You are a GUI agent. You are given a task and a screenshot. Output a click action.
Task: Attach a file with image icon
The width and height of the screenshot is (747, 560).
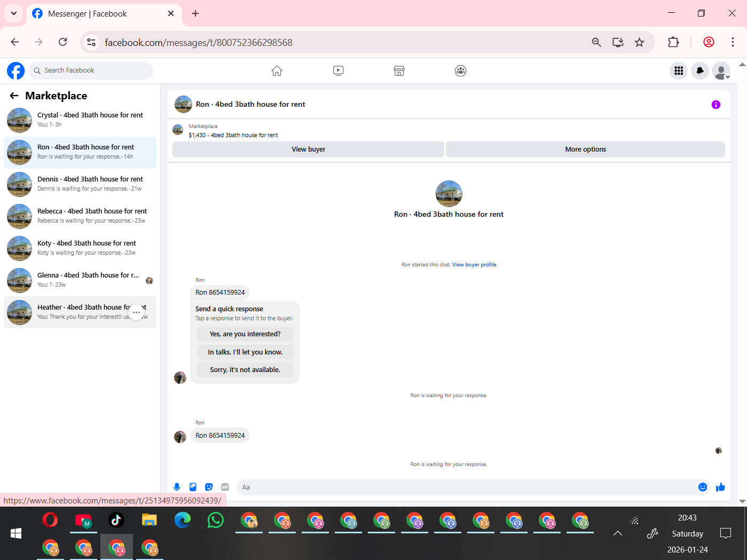(x=193, y=487)
